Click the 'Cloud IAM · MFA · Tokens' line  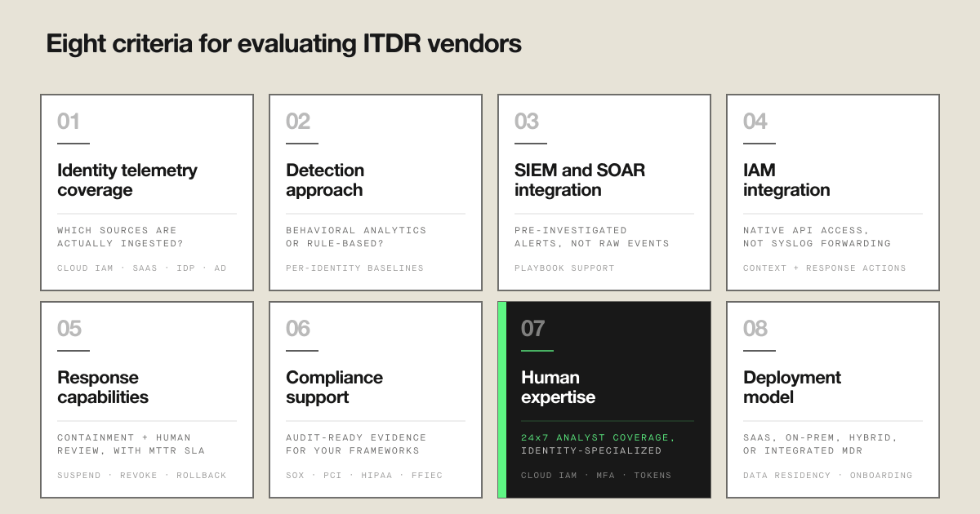click(x=596, y=475)
